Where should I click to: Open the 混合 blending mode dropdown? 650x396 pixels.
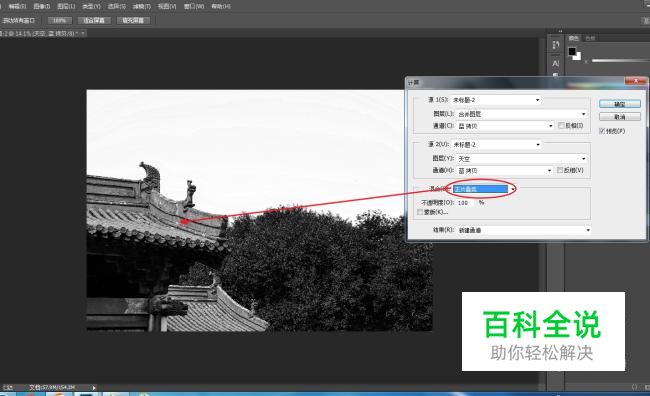(x=484, y=189)
